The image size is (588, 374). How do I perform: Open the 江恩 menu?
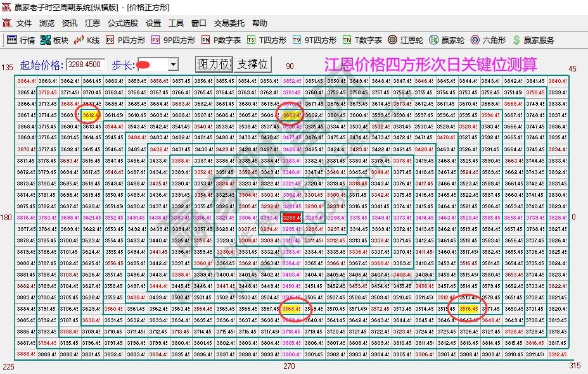(92, 23)
